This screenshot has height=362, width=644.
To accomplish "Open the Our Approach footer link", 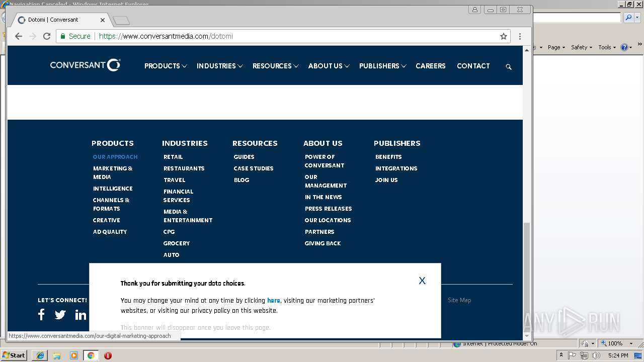I will [x=115, y=157].
